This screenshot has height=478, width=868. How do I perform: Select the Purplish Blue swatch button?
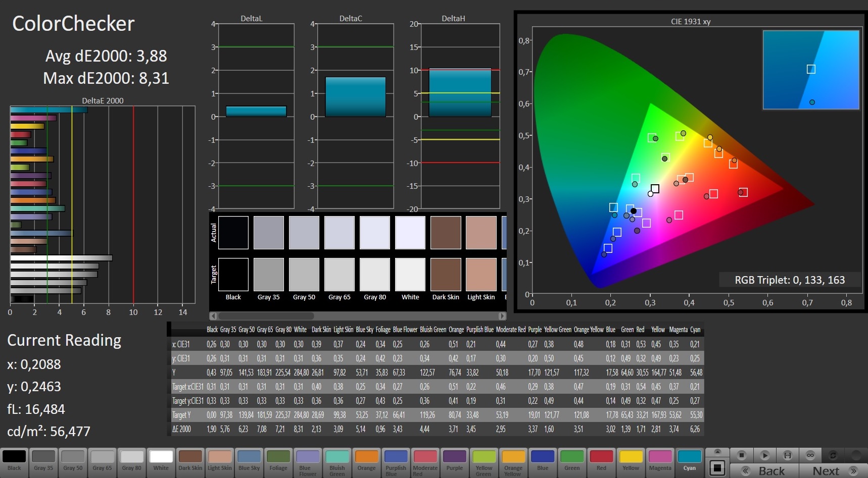tap(396, 462)
